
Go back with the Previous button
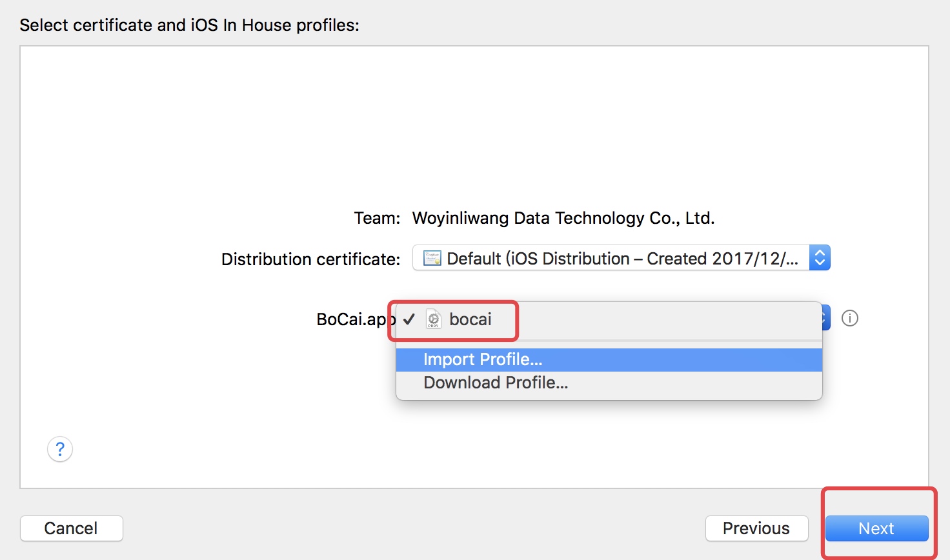tap(756, 528)
